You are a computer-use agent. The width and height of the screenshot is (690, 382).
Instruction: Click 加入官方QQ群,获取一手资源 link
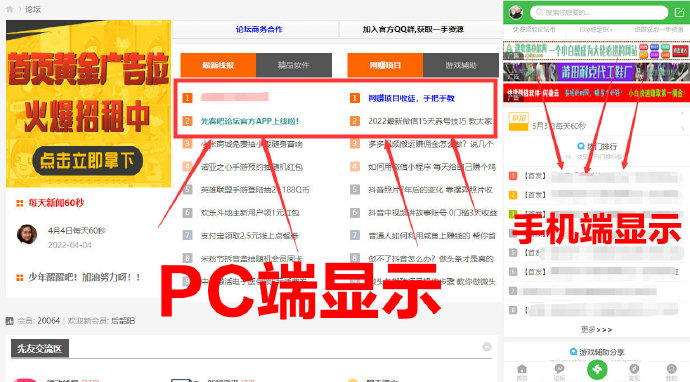(413, 29)
